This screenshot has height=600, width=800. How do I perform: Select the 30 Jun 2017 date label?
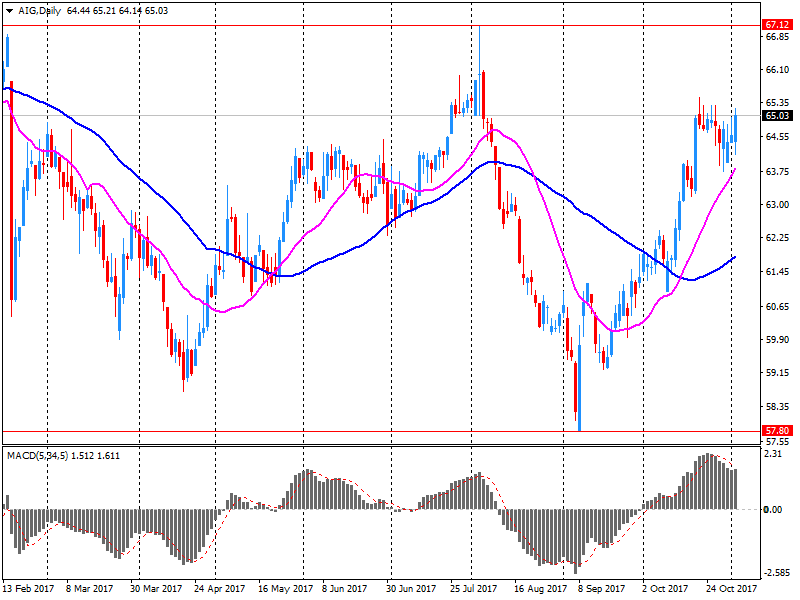(x=411, y=588)
